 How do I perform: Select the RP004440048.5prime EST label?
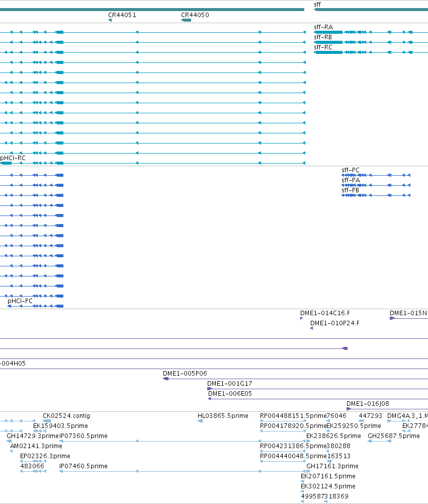pos(293,456)
